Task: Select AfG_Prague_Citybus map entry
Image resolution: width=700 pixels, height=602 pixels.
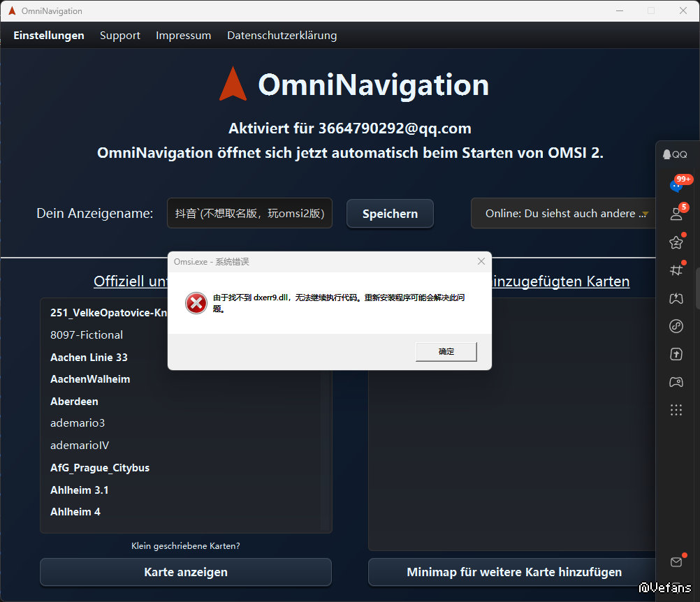Action: (x=100, y=468)
